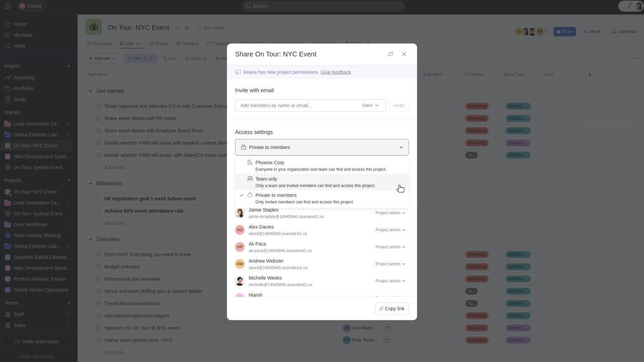Click due date calendar icon for Frida Tomsh row
This screenshot has width=644, height=362.
(387, 340)
